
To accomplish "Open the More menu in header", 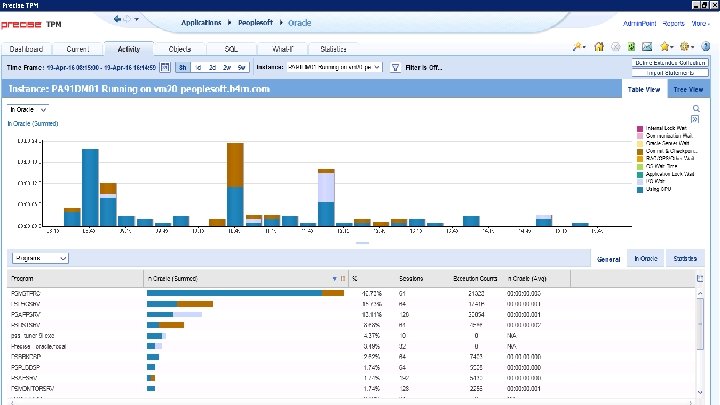I will (x=700, y=23).
